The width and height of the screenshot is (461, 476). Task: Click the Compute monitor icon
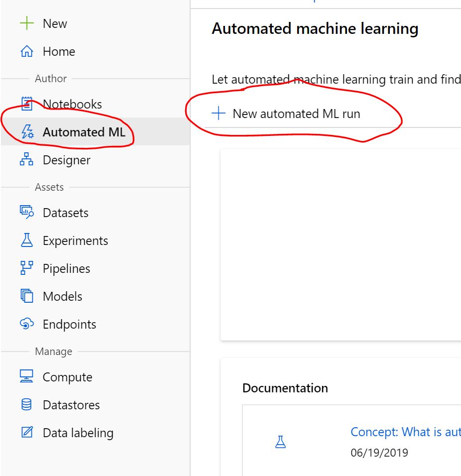tap(27, 376)
